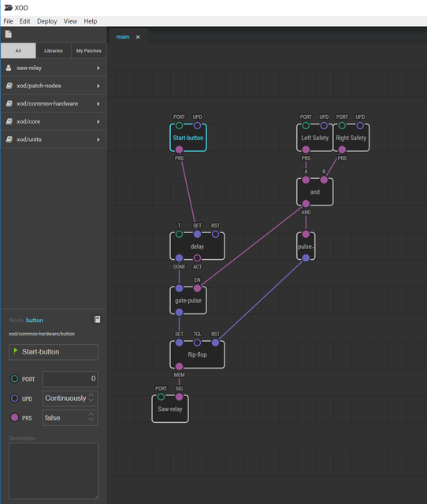This screenshot has height=504, width=427.
Task: Open the PRS false dropdown
Action: (70, 418)
